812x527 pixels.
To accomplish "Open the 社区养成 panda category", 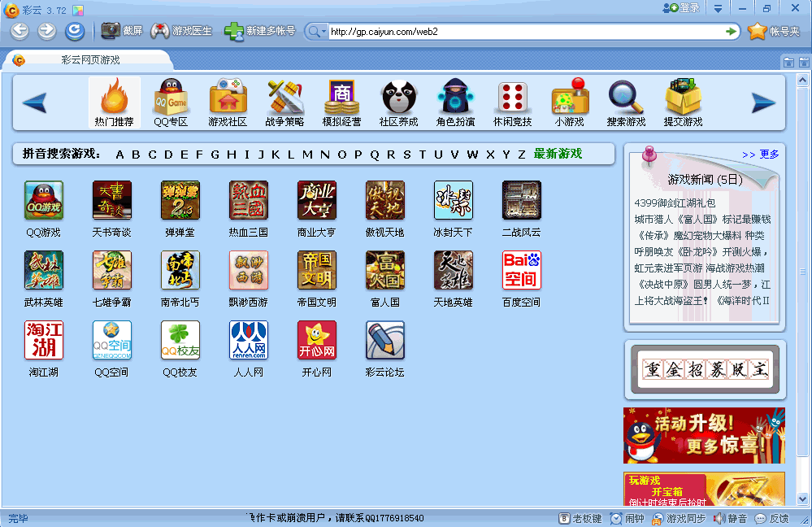I will (x=399, y=102).
